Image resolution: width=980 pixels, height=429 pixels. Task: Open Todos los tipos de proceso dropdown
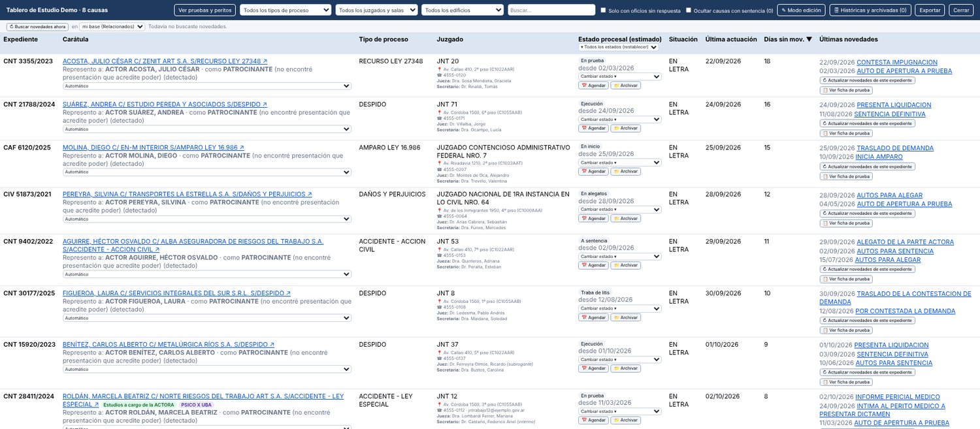pos(286,10)
